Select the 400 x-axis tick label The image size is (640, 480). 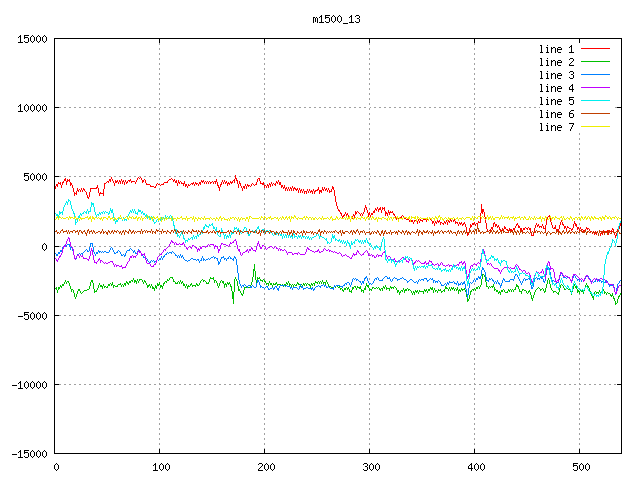coord(474,467)
